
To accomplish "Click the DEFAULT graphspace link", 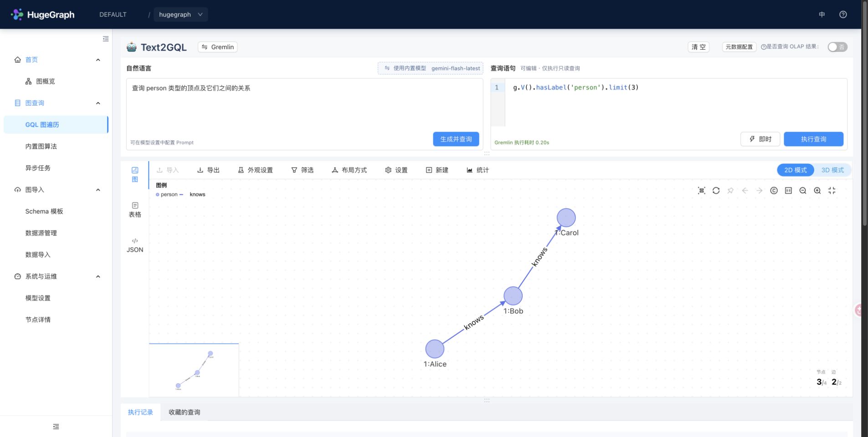I will 113,15.
